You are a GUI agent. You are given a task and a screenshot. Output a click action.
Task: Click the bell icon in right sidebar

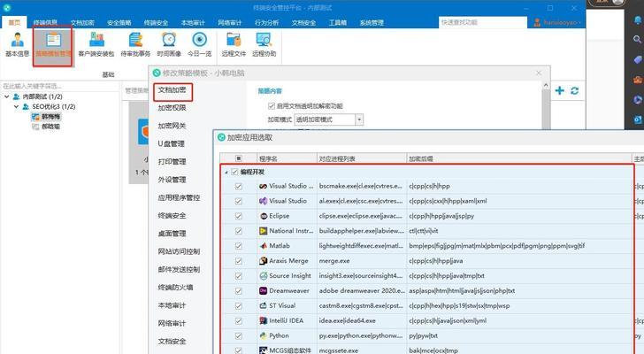pyautogui.click(x=638, y=20)
